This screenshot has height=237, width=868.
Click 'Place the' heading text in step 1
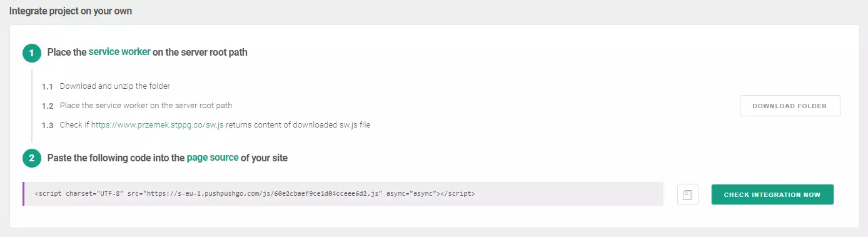[67, 53]
